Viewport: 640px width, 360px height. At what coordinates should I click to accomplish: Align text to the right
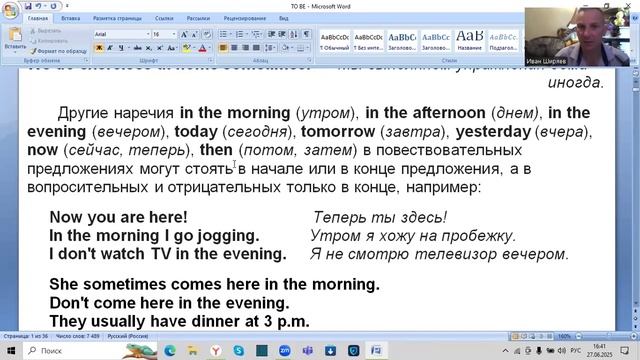point(245,48)
